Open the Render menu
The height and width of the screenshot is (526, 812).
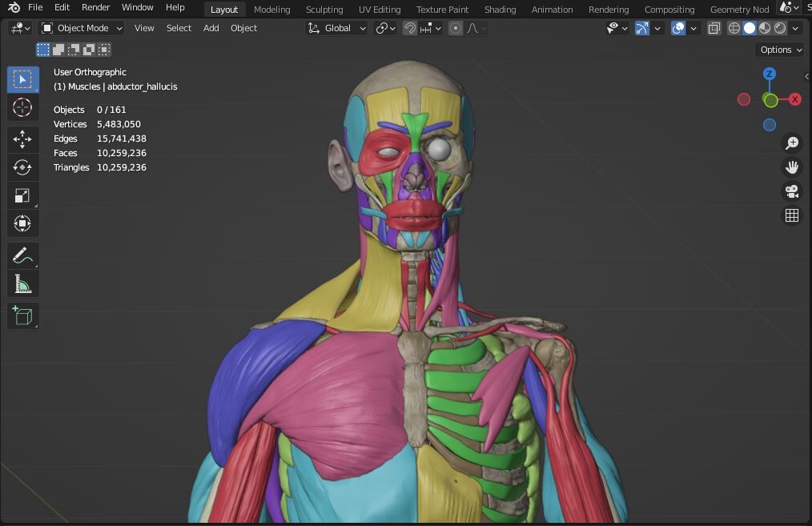(x=95, y=7)
